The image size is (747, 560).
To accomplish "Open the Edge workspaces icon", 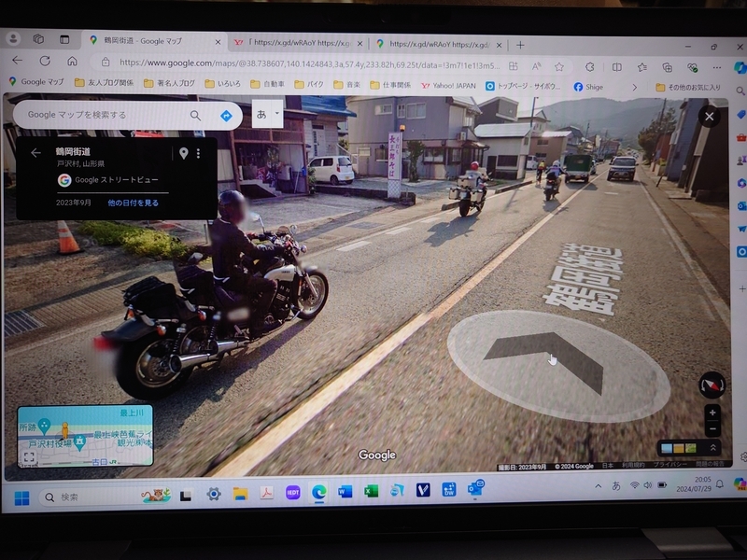I will click(x=38, y=39).
